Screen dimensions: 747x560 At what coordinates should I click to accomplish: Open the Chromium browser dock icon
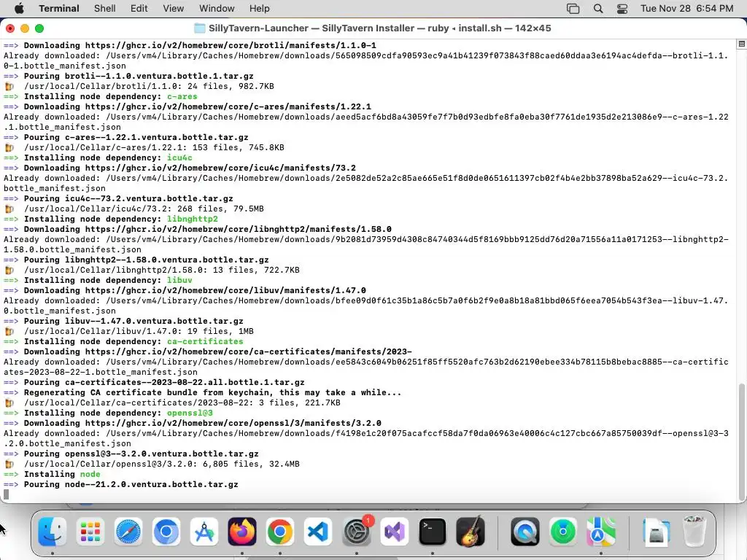click(166, 532)
